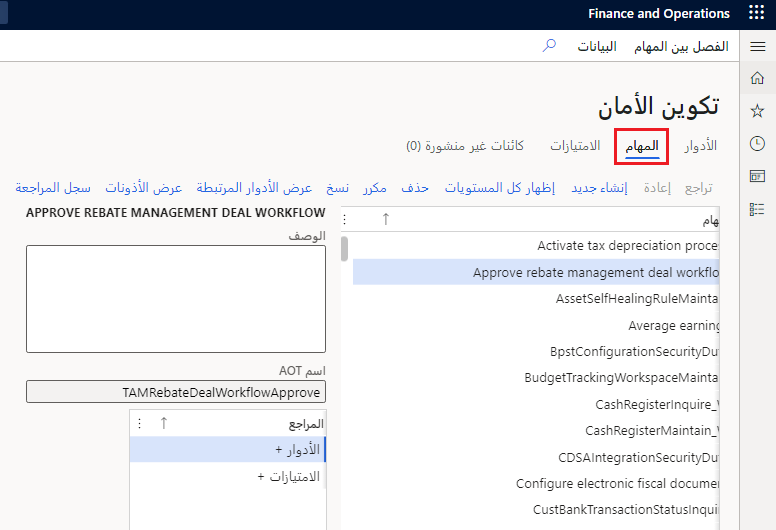Click the إعادة redo button
The width and height of the screenshot is (776, 530).
click(x=657, y=188)
